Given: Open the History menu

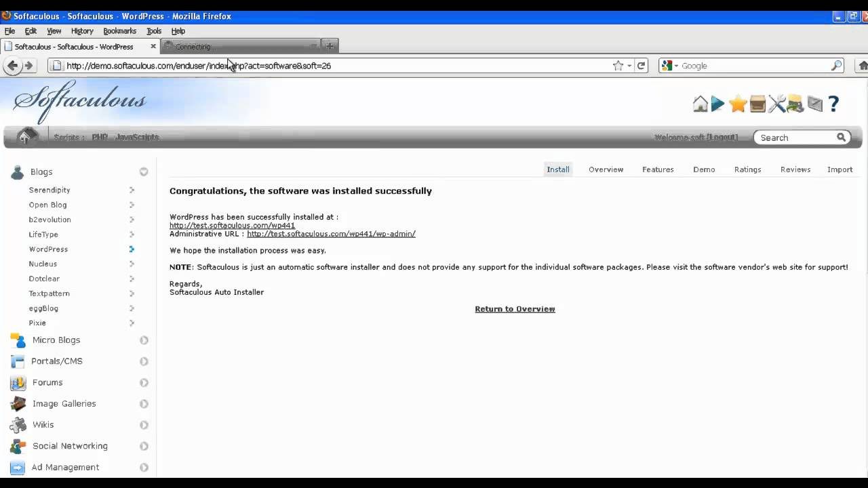Looking at the screenshot, I should click(x=82, y=31).
